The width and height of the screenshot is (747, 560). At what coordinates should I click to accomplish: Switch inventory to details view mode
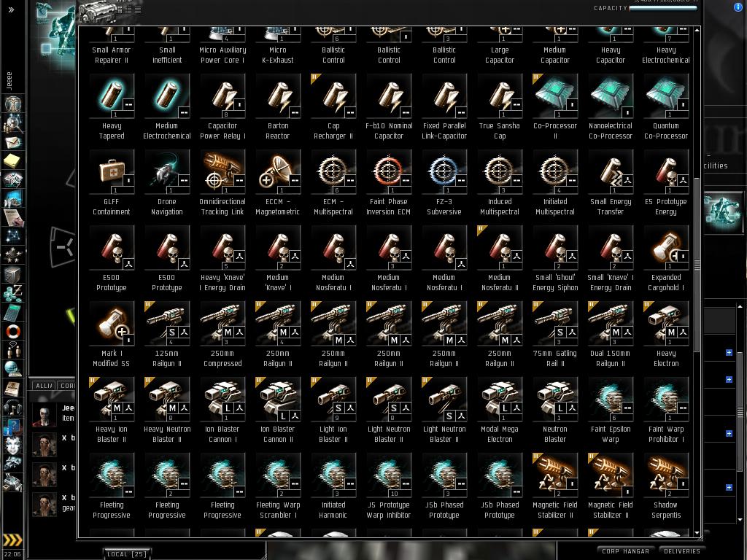click(x=130, y=9)
